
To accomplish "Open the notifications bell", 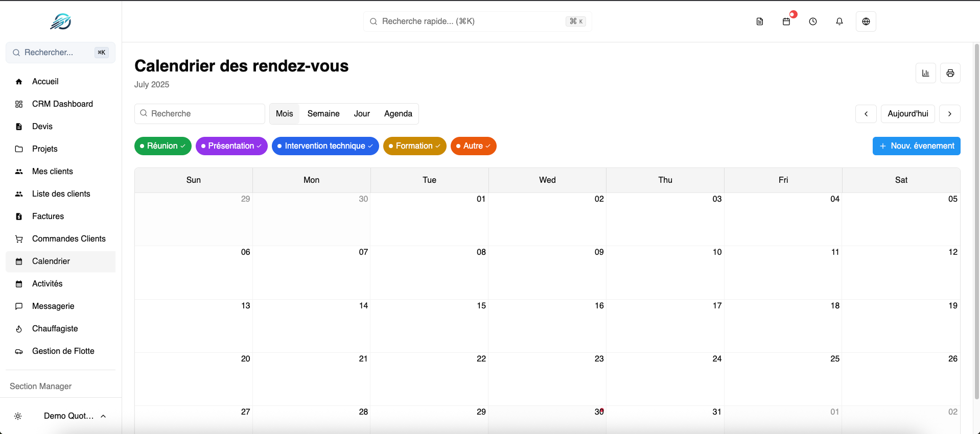I will click(x=839, y=21).
